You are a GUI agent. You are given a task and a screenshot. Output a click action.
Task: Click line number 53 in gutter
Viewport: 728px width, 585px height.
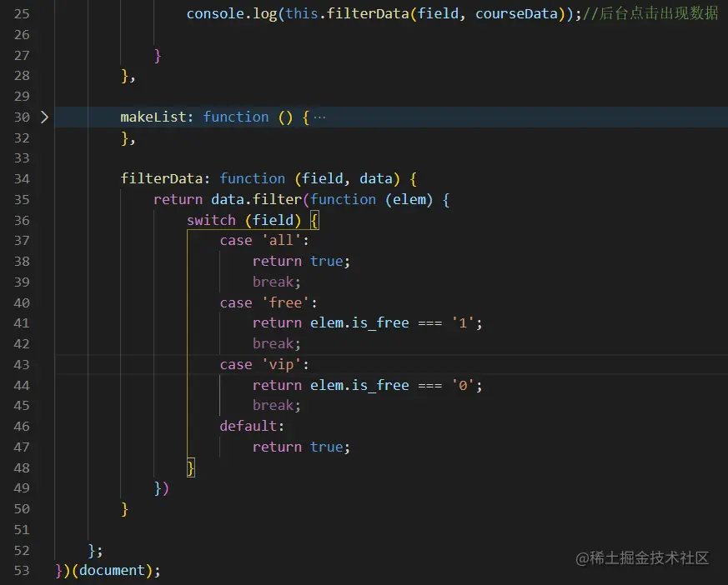(22, 570)
